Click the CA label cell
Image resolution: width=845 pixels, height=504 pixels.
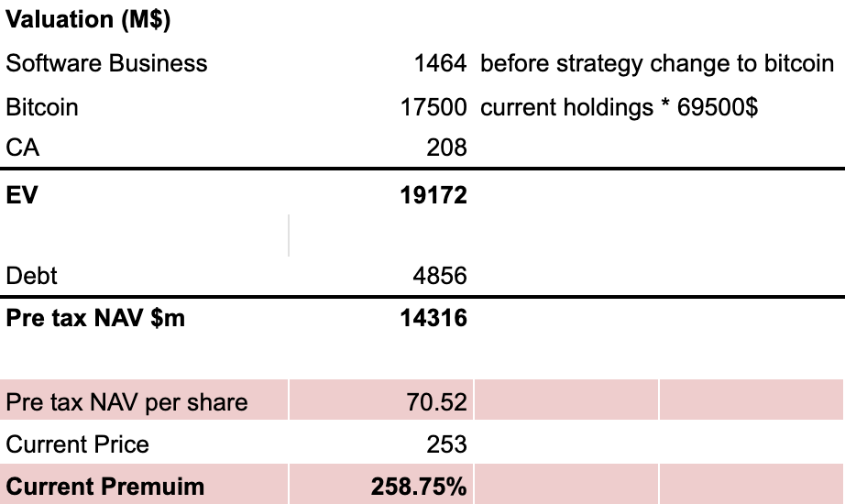(23, 148)
